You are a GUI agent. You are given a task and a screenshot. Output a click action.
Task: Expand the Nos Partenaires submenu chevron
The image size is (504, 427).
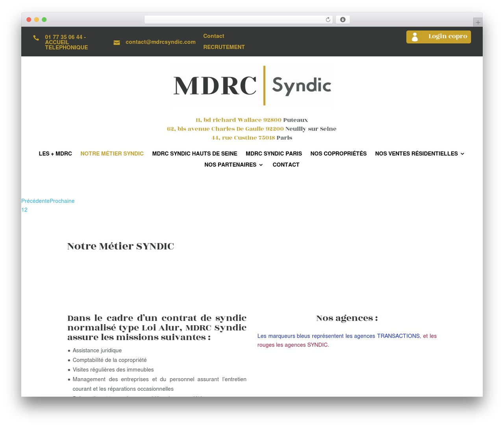pyautogui.click(x=261, y=165)
